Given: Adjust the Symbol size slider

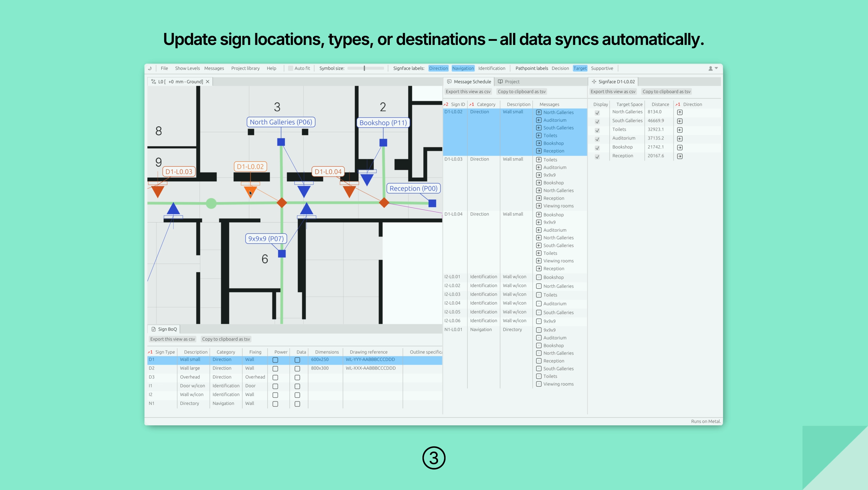Looking at the screenshot, I should click(x=364, y=68).
